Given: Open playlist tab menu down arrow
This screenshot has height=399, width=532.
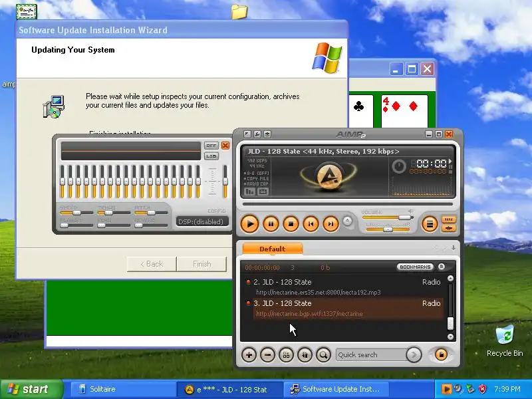Looking at the screenshot, I should (454, 248).
